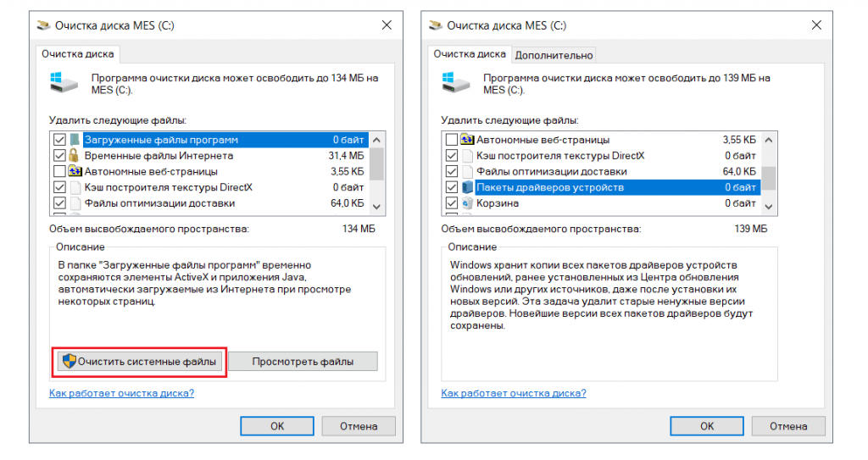The width and height of the screenshot is (868, 460).
Task: Close the left Очистка диска window
Action: 387,25
